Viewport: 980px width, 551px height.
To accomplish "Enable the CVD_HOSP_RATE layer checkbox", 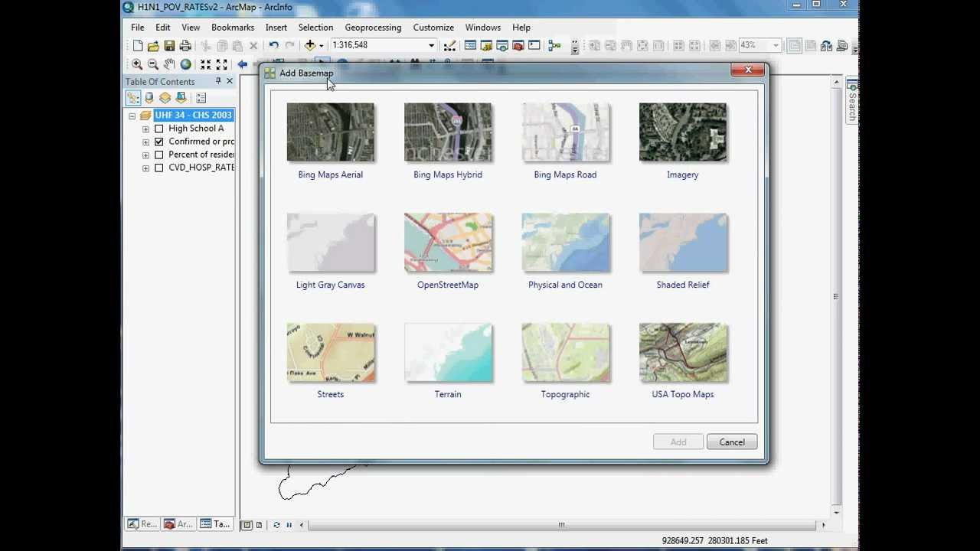I will (159, 168).
